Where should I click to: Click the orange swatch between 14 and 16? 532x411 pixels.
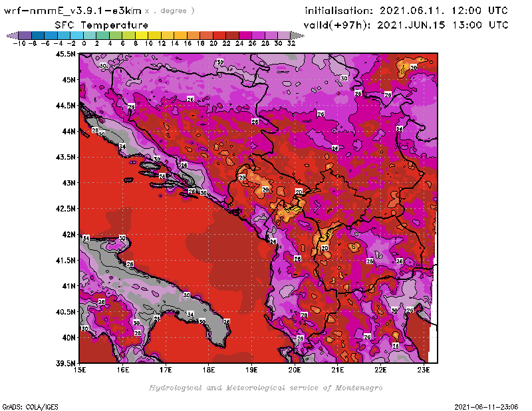pos(180,35)
